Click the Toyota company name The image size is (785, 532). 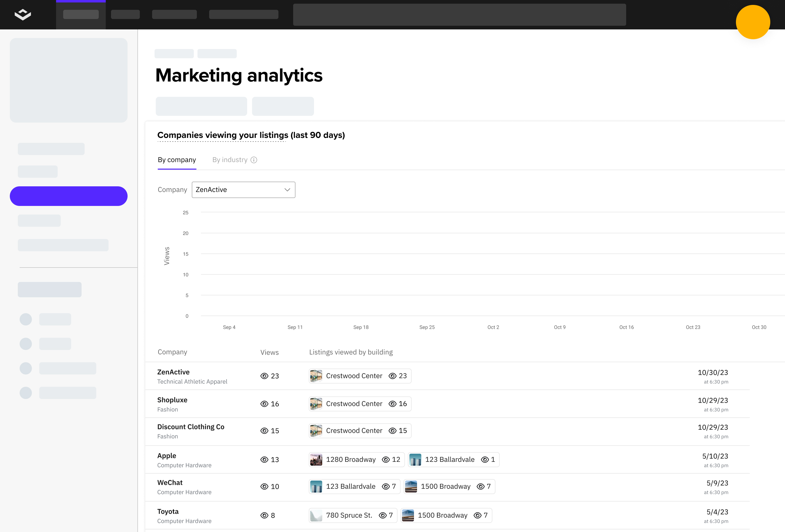pyautogui.click(x=168, y=512)
